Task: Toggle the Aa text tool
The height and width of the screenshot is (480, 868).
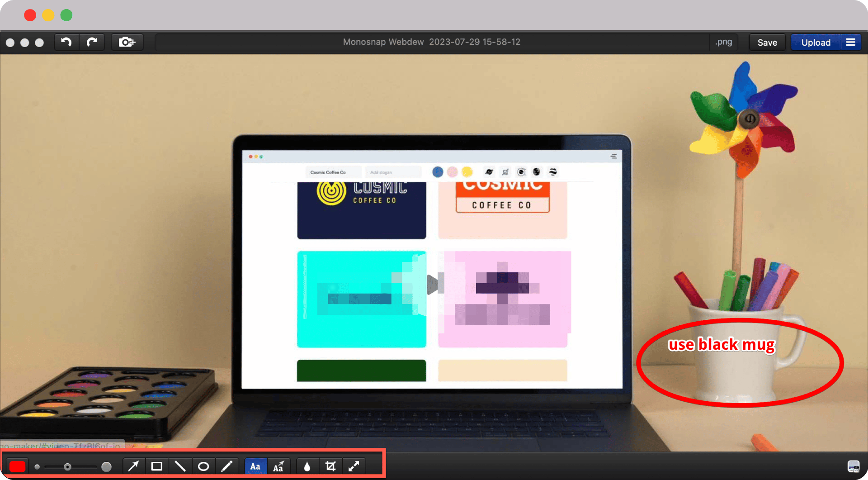Action: [255, 466]
